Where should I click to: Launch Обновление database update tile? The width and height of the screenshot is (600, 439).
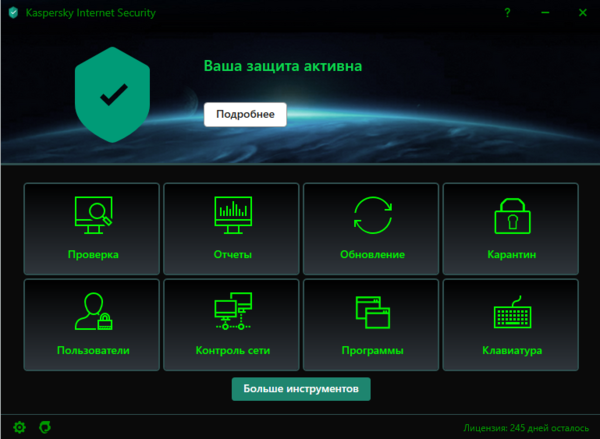[371, 228]
